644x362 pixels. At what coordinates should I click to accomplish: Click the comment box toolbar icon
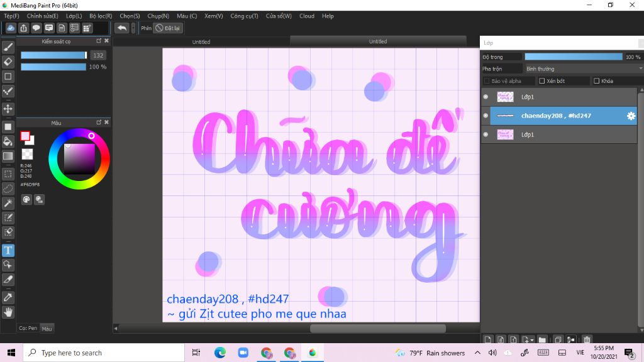tap(49, 28)
